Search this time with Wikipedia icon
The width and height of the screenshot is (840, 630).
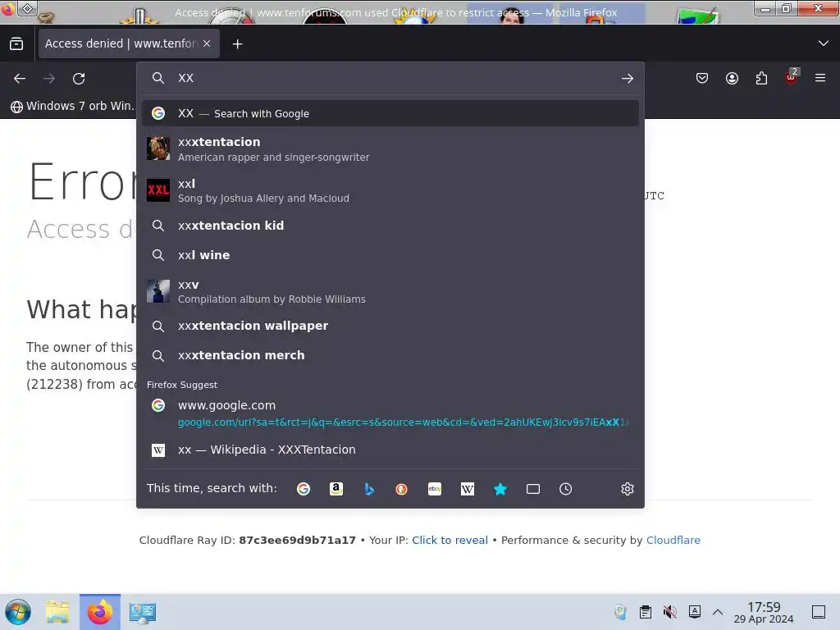pyautogui.click(x=467, y=489)
